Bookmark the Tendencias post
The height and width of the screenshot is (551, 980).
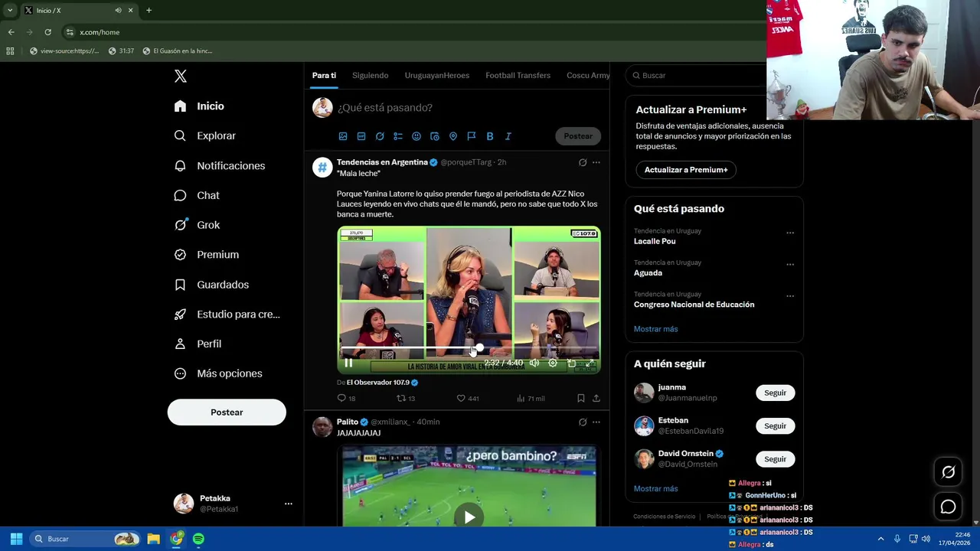581,398
